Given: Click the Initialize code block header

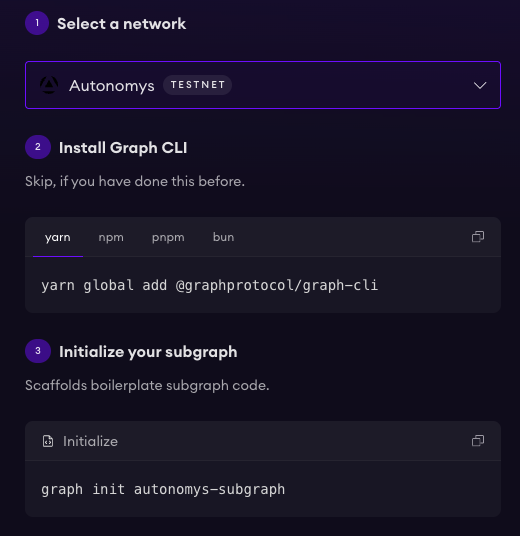Looking at the screenshot, I should click(263, 441).
